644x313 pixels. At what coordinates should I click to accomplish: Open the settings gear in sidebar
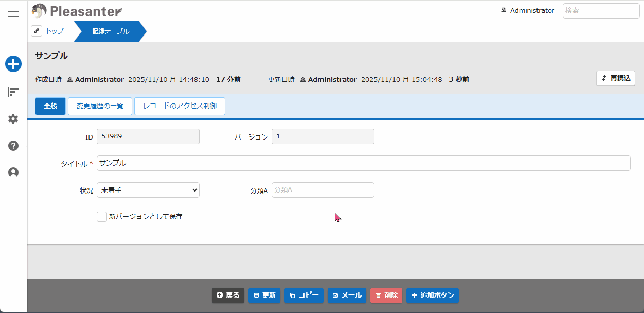tap(13, 119)
